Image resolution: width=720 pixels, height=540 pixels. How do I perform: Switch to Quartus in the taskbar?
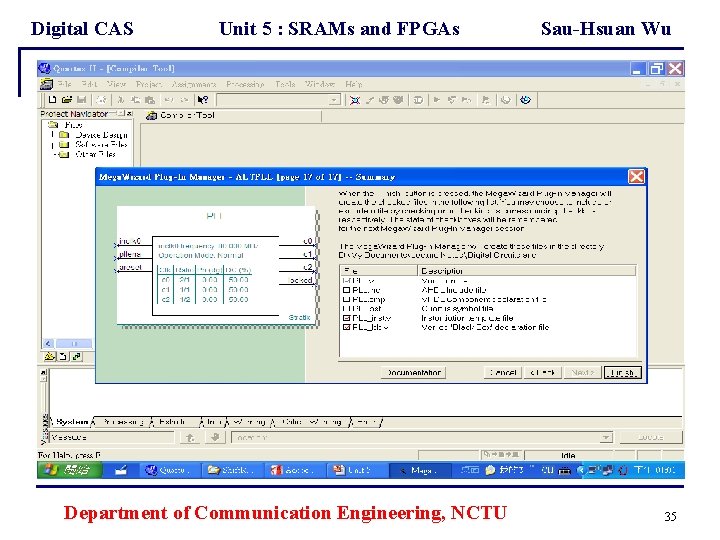click(x=168, y=470)
